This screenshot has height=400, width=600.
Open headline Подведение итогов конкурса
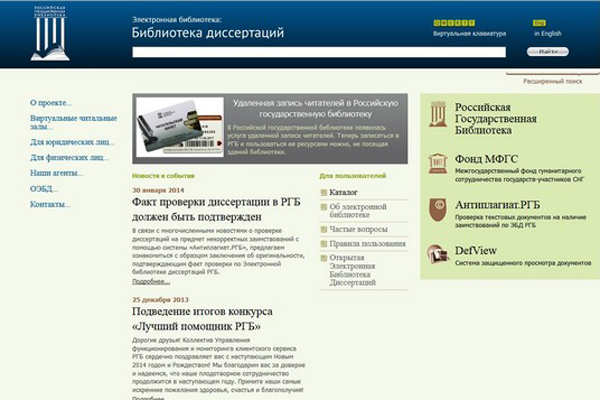click(x=202, y=318)
